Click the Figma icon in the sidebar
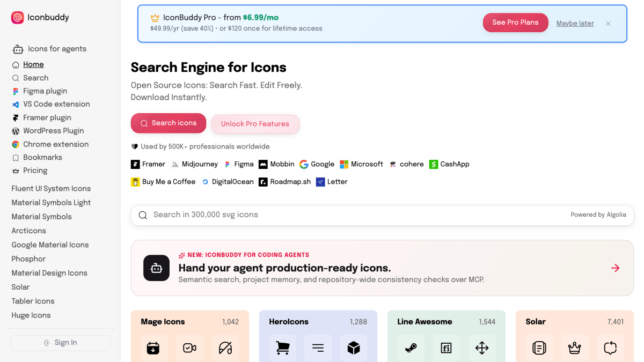The image size is (644, 362). (16, 91)
